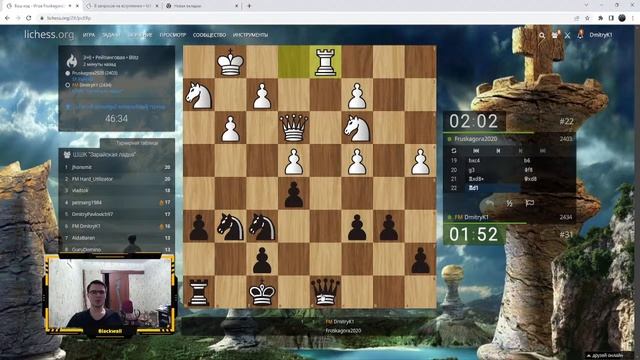Click the crossed swords challenge icon

567,36
